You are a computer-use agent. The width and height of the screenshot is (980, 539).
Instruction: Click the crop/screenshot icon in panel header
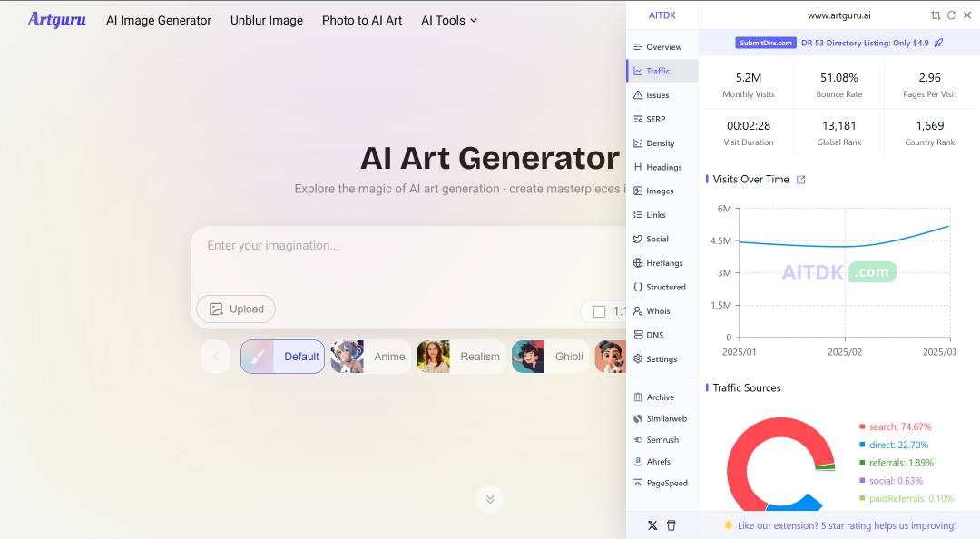point(936,15)
